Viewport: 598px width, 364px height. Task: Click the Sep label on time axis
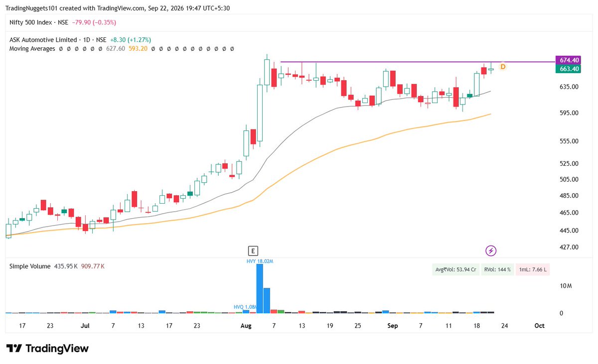pos(393,326)
